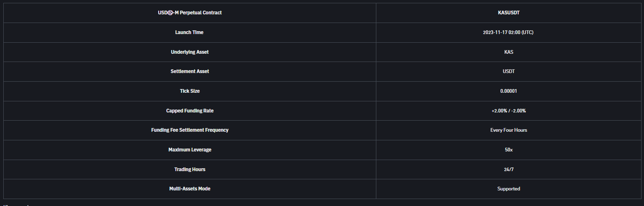
Task: Select the Every Four Hours value
Action: [x=508, y=130]
